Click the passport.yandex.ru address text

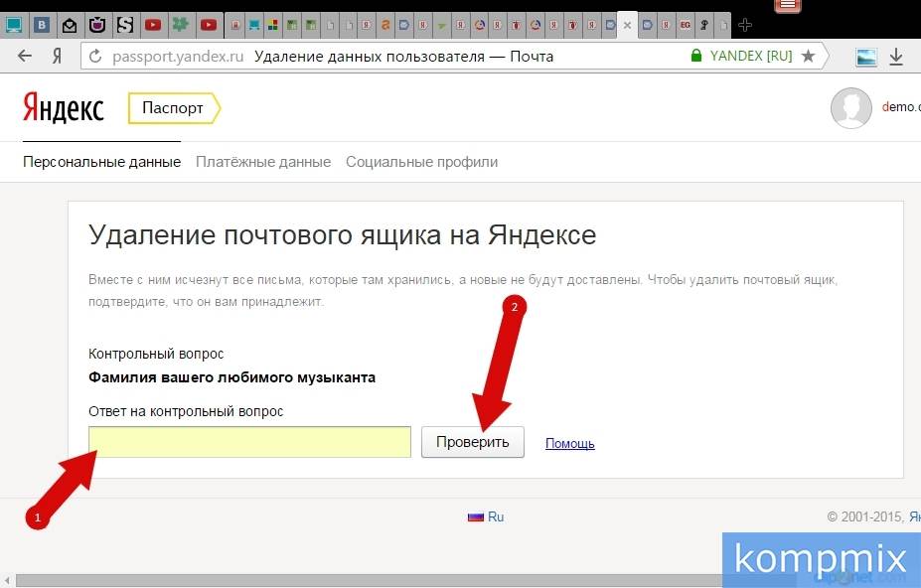pyautogui.click(x=178, y=57)
